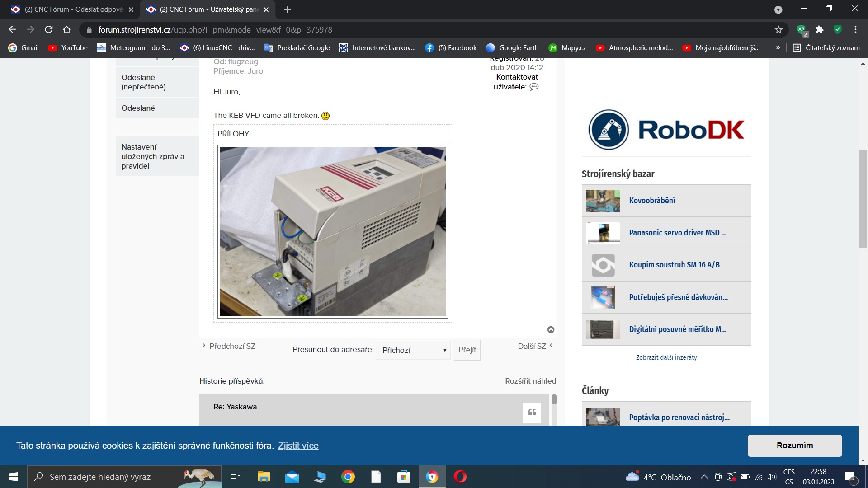The width and height of the screenshot is (868, 488).
Task: Click the page vertical scrollbar thumb
Action: coord(863,199)
